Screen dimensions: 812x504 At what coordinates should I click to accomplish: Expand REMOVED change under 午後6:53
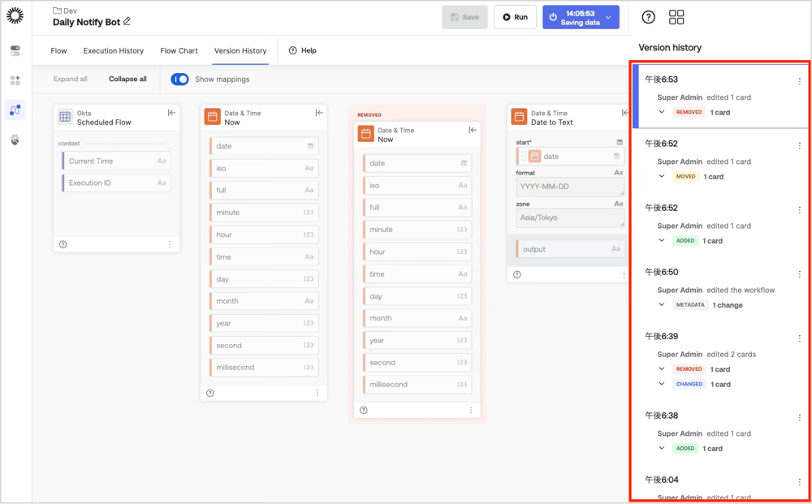661,112
